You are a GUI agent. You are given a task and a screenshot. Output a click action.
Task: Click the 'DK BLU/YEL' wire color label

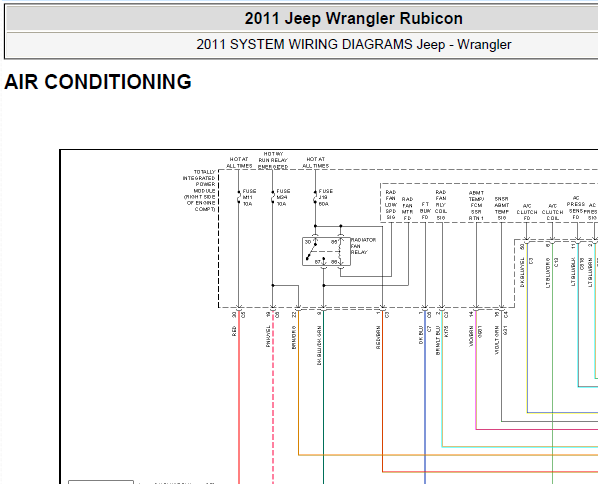[522, 272]
